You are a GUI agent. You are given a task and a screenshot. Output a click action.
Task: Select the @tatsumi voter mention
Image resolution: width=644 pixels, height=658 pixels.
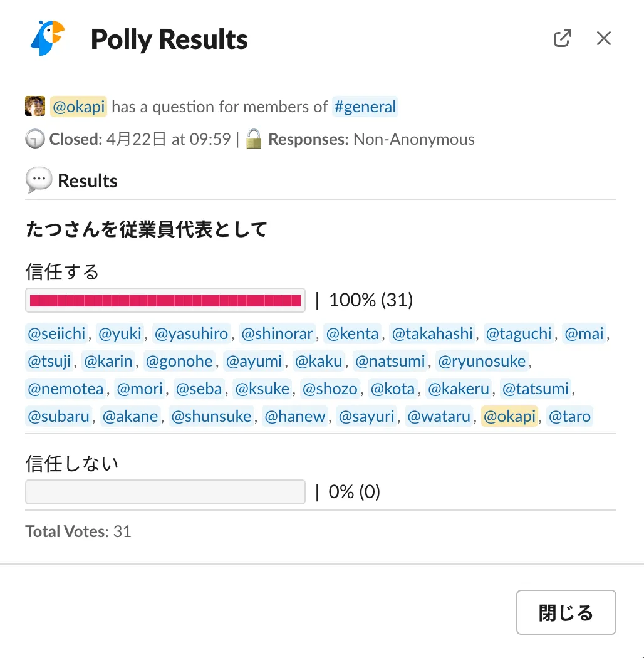tap(536, 389)
